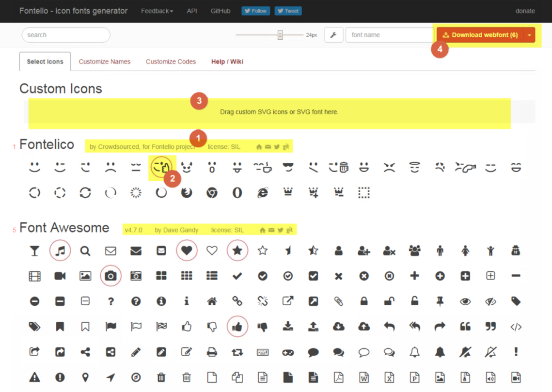Select the search magnifier icon in Font Awesome
552x392 pixels.
click(x=85, y=251)
